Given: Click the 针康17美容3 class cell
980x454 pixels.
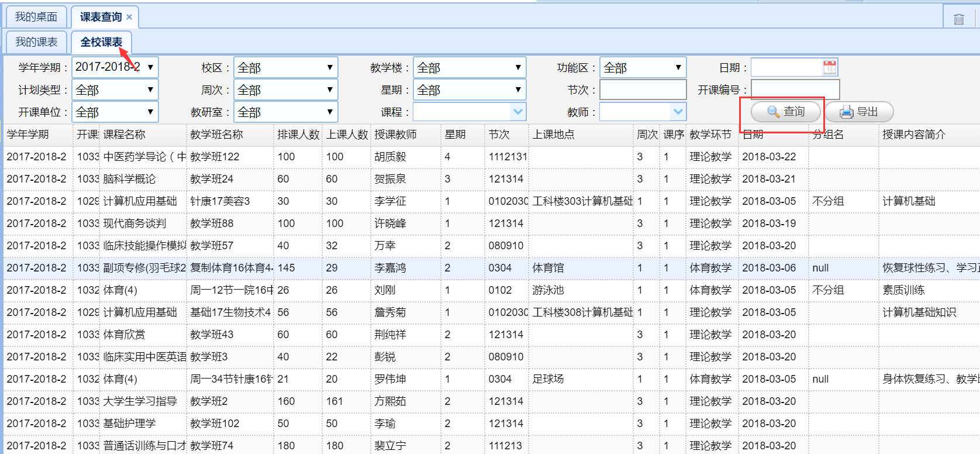Looking at the screenshot, I should 230,201.
